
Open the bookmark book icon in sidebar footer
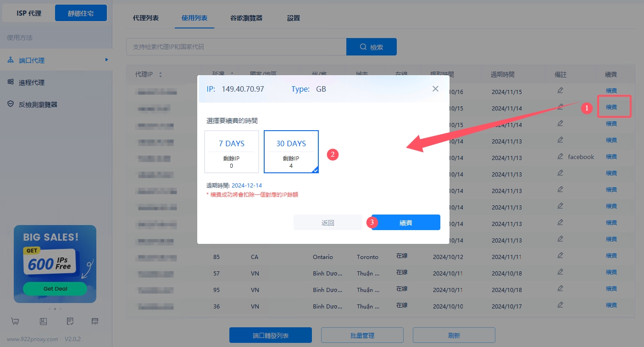coord(43,321)
